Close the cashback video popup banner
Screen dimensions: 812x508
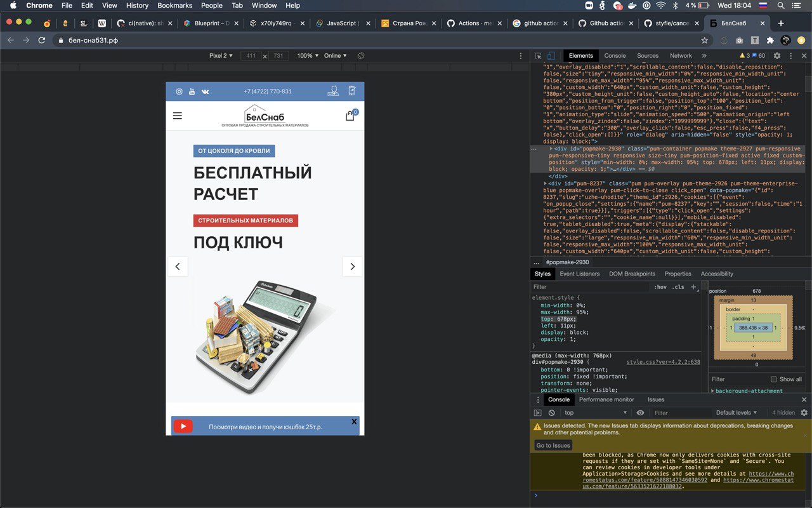tap(354, 422)
